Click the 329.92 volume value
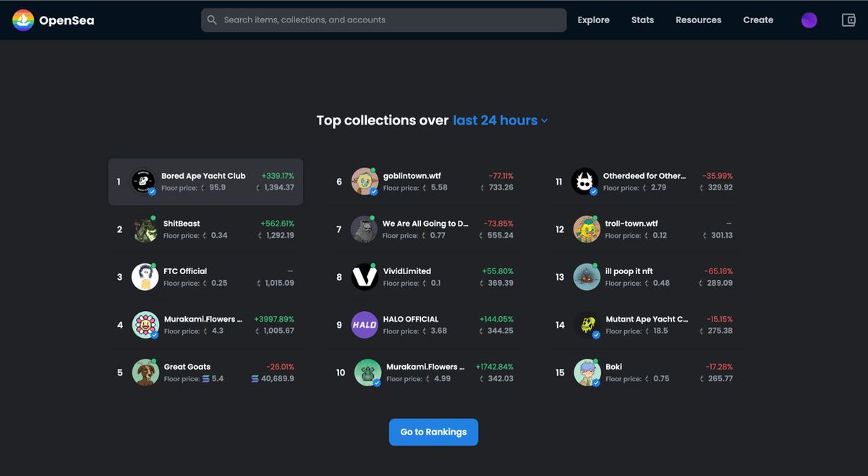 (720, 187)
